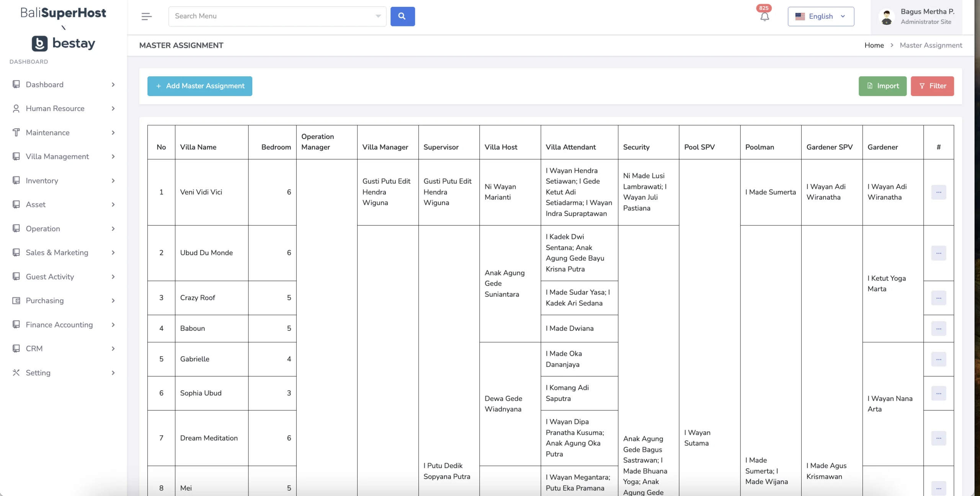Screen dimensions: 980x496
Task: Open row actions for Veni Vidi Vici
Action: tap(939, 192)
